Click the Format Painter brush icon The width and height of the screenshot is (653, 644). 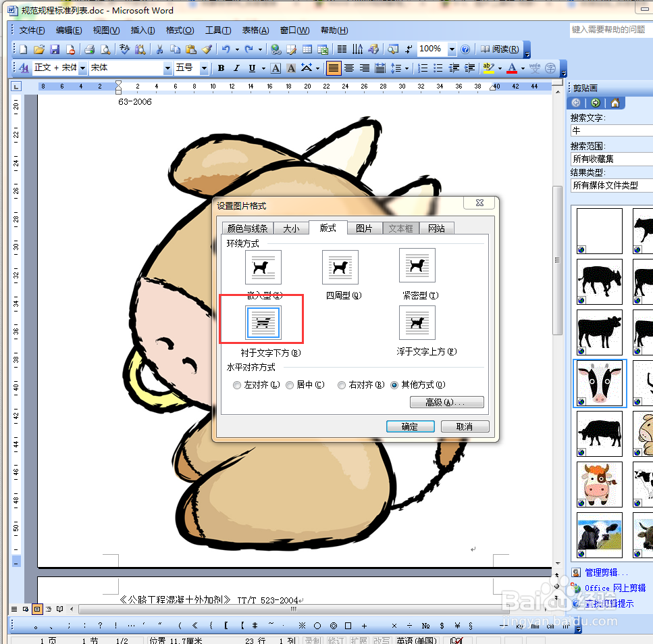[207, 49]
